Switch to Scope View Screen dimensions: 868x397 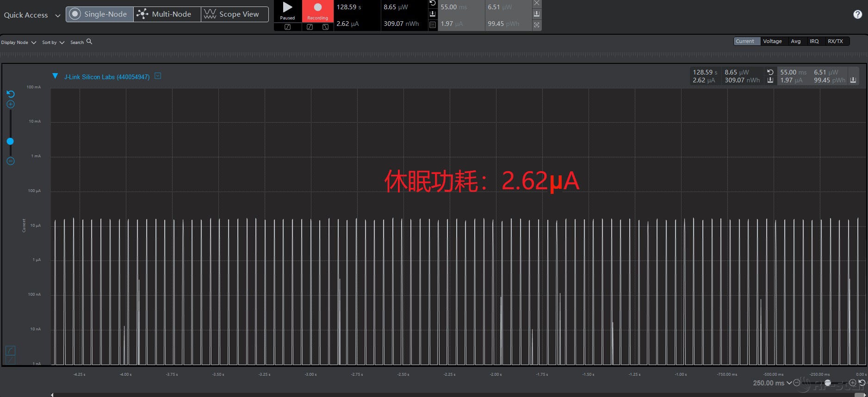click(235, 14)
